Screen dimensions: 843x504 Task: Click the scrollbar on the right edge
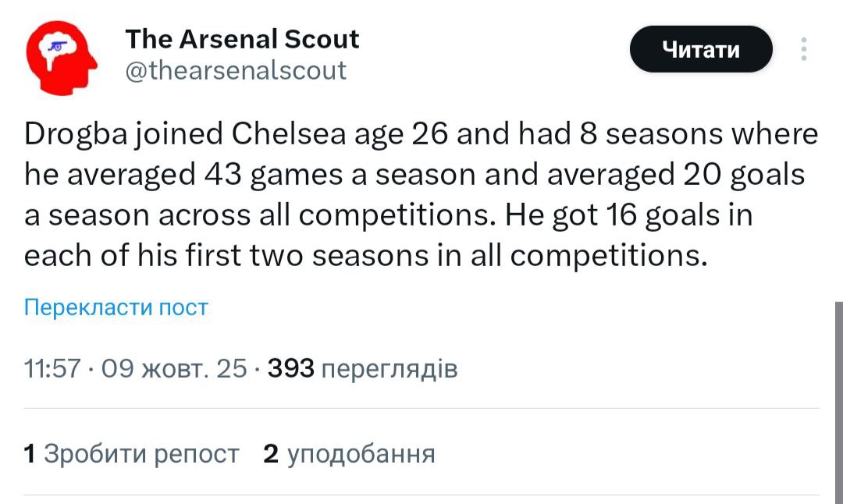point(838,390)
